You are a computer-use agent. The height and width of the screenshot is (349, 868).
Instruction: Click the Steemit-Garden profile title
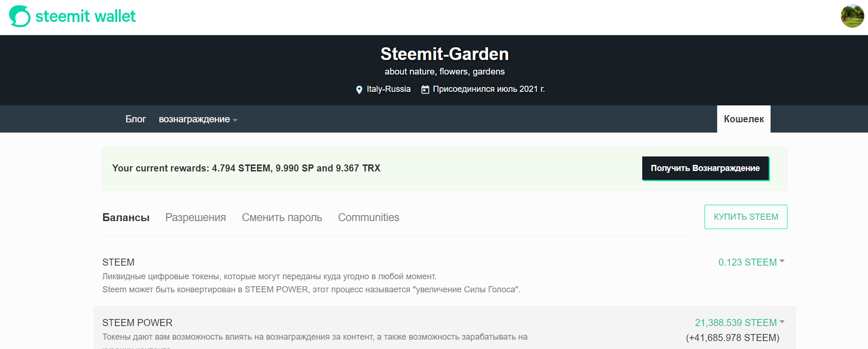[445, 54]
